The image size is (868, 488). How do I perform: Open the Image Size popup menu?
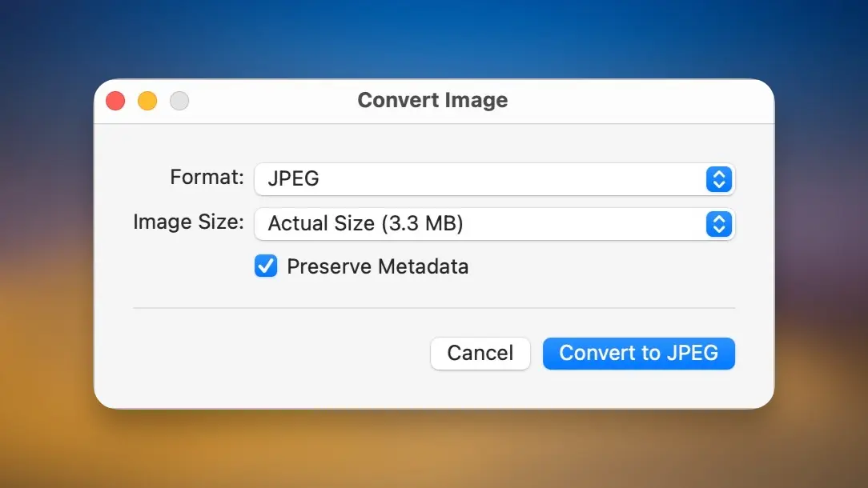(493, 224)
